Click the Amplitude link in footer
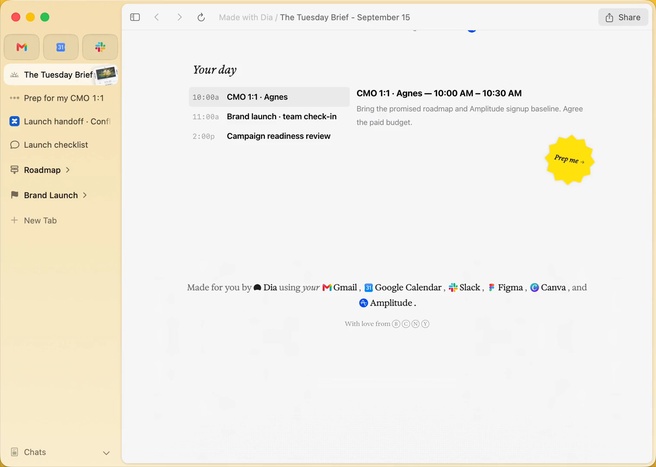Viewport: 656px width, 467px height. [x=386, y=303]
